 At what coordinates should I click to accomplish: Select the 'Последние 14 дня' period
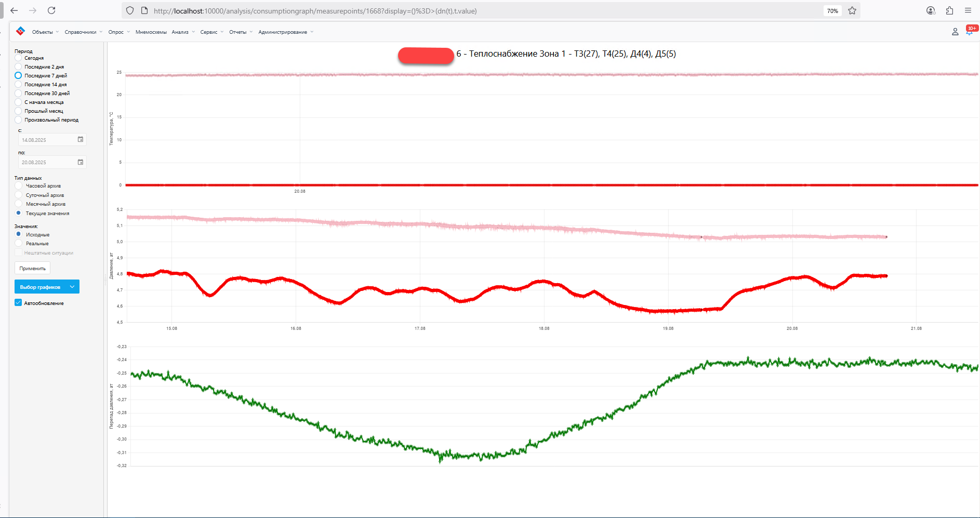click(18, 84)
